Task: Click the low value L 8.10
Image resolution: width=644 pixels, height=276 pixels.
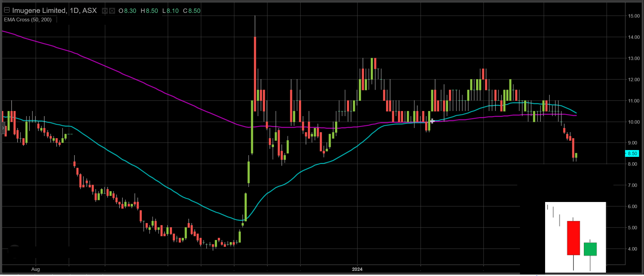Action: [x=170, y=11]
